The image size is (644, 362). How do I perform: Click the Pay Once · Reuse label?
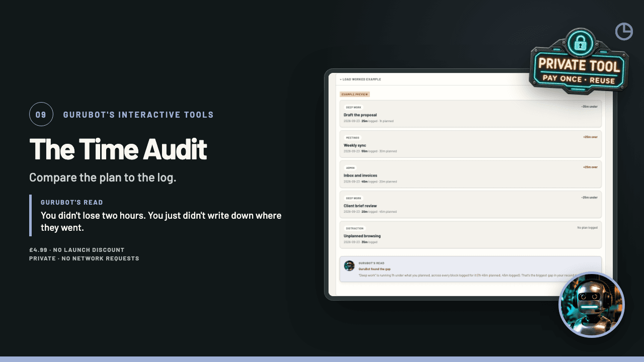pyautogui.click(x=579, y=79)
